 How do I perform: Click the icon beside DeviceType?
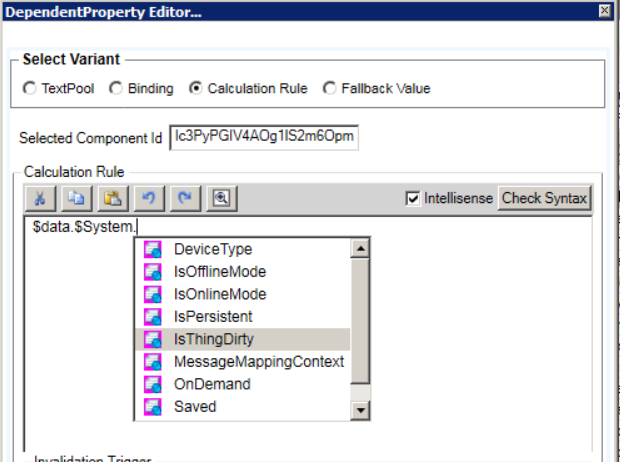(x=153, y=250)
